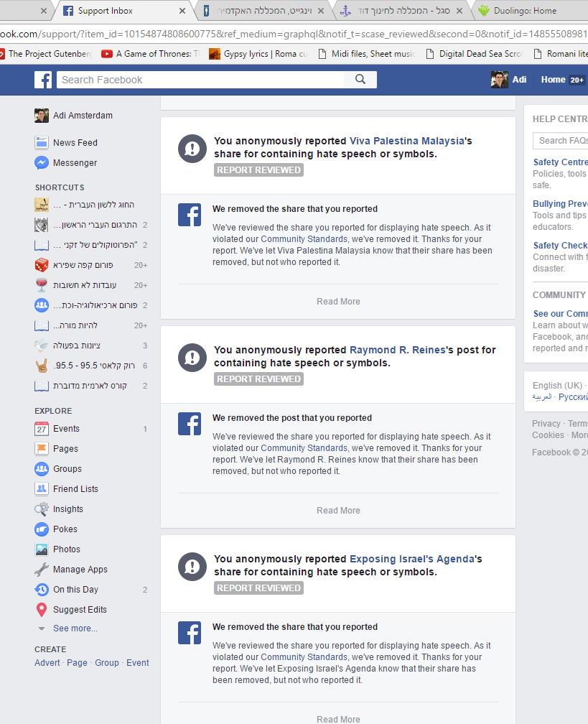Click Read More under Viva Palestina report

(x=338, y=302)
